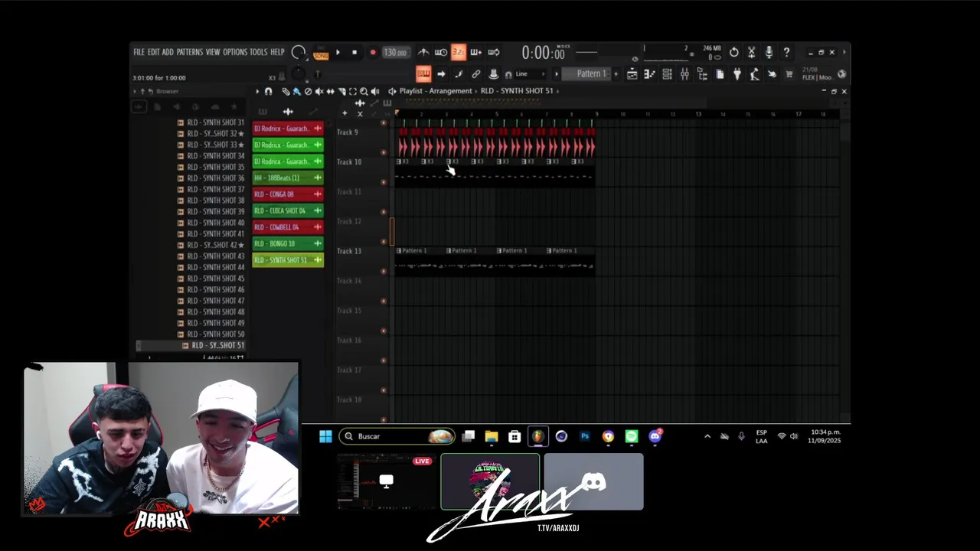
Task: Toggle playlist snap magnet icon
Action: (x=268, y=91)
